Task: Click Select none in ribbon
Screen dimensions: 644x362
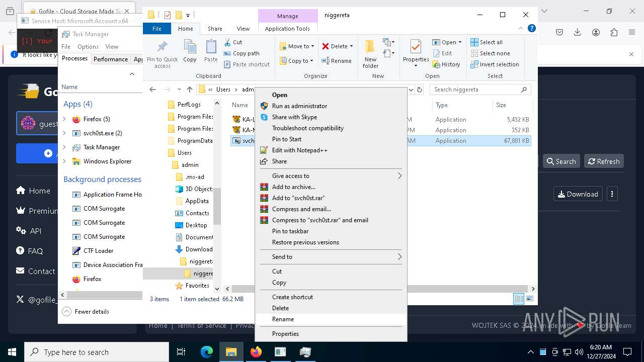Action: click(490, 53)
